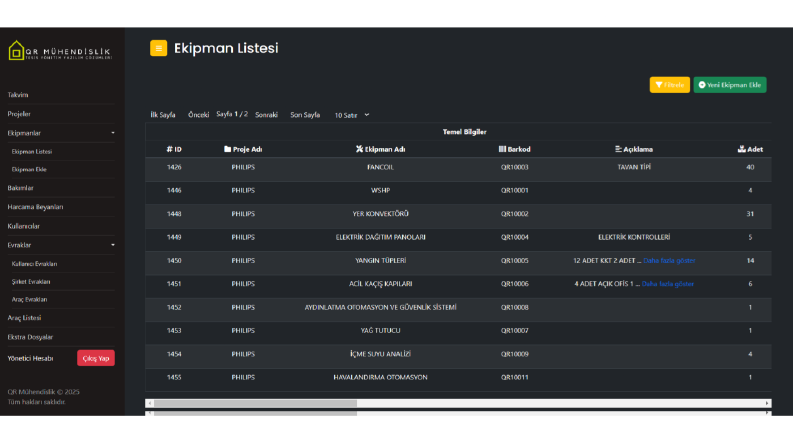Image resolution: width=793 pixels, height=446 pixels.
Task: Open Kullanıcılar in sidebar
Action: point(23,226)
